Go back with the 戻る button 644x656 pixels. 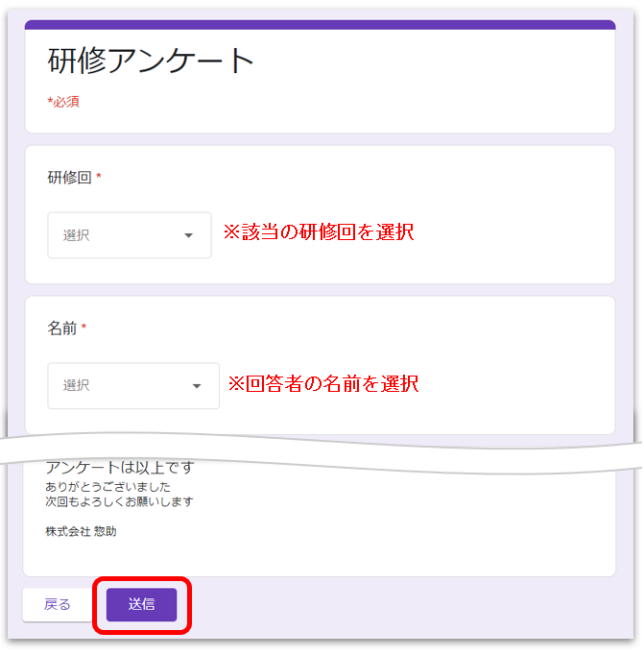click(x=58, y=604)
